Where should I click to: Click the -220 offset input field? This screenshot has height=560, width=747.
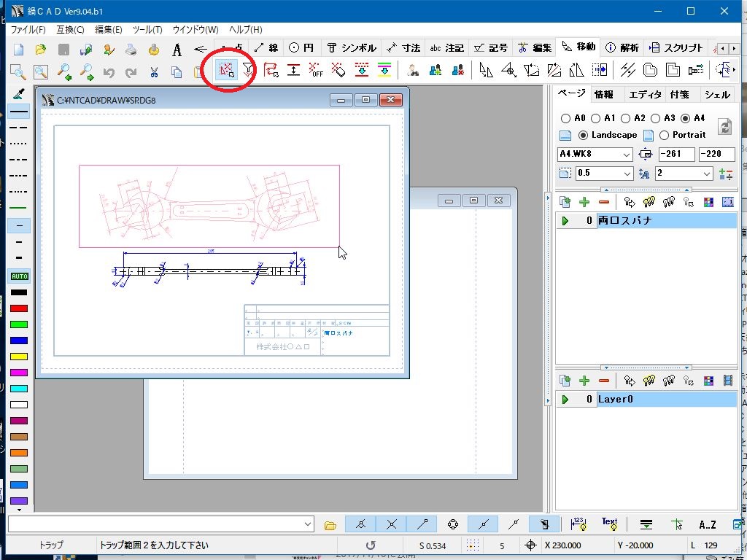[x=716, y=154]
